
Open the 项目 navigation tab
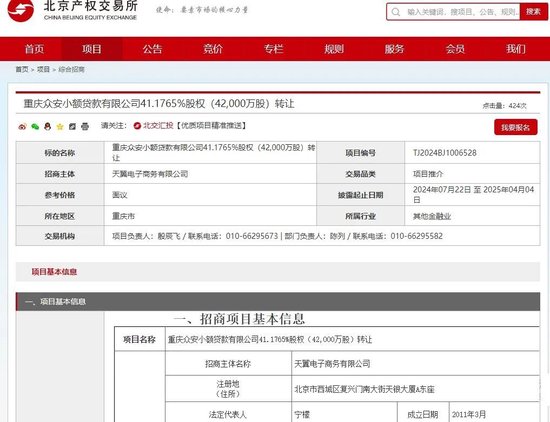tap(92, 49)
